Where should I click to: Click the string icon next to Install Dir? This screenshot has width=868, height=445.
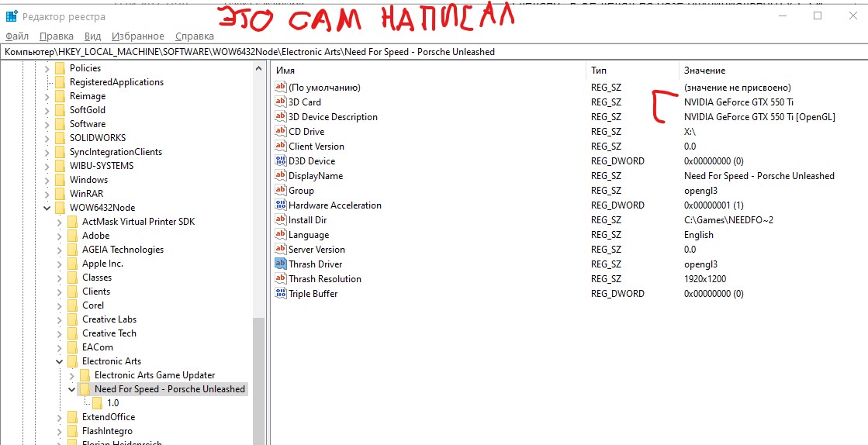(281, 219)
